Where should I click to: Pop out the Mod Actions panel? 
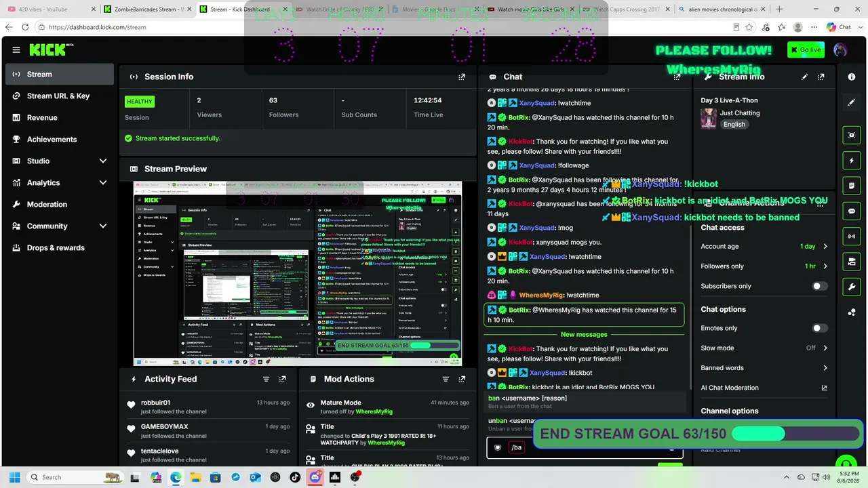pyautogui.click(x=462, y=380)
